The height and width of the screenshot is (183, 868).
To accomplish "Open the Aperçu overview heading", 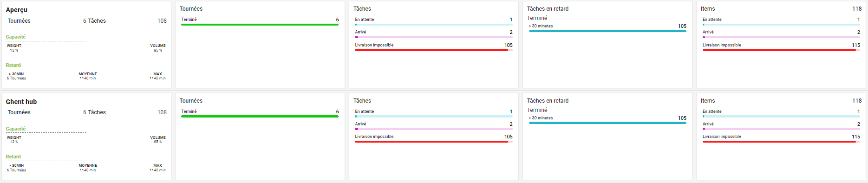I will 16,10.
